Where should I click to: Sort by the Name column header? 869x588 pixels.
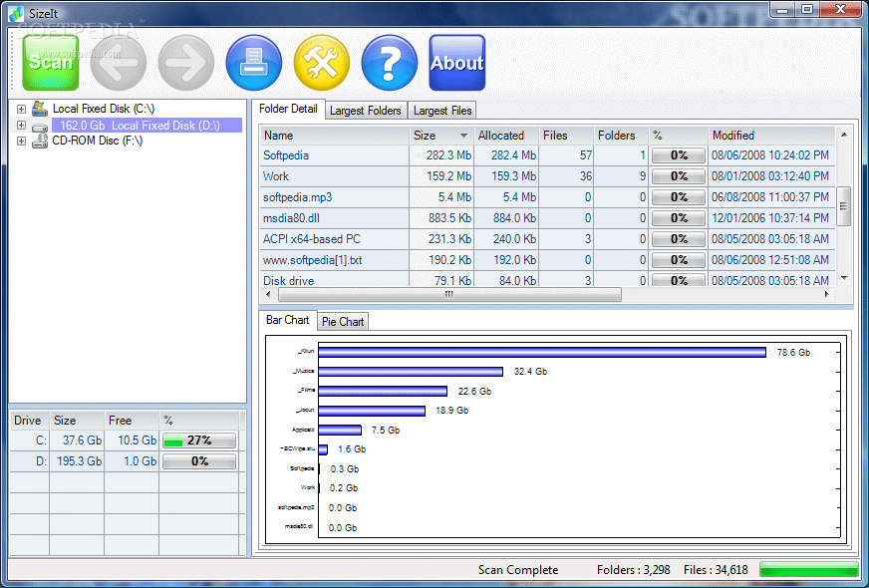tap(335, 136)
